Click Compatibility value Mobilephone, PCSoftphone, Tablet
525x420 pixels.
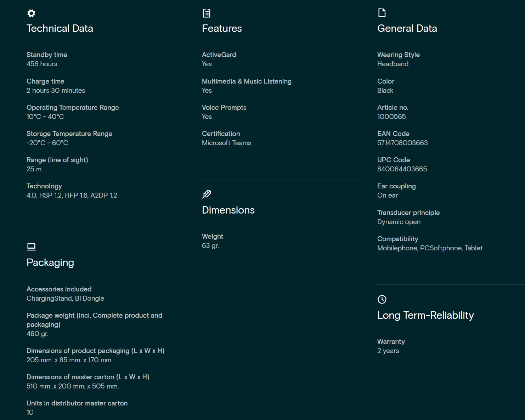[430, 248]
